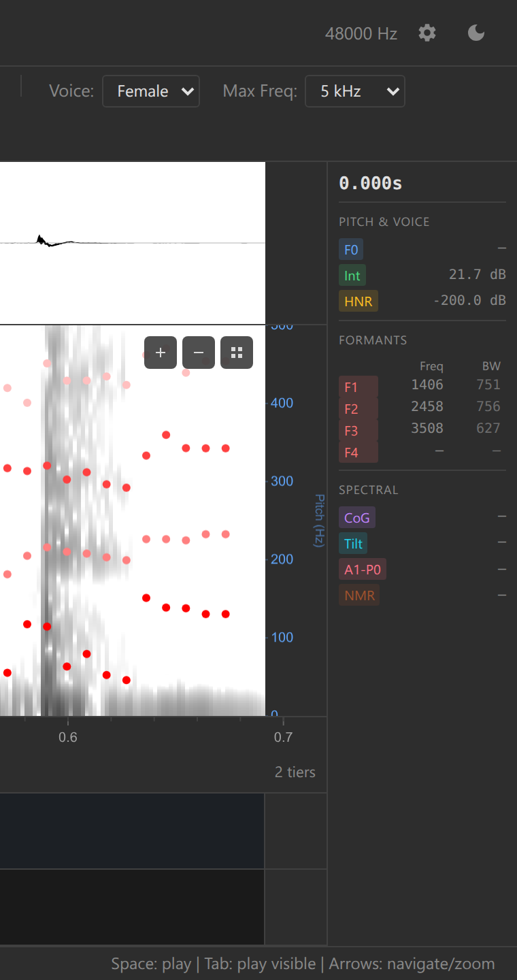Toggle the Int intensity badge
517x980 pixels.
pos(352,276)
